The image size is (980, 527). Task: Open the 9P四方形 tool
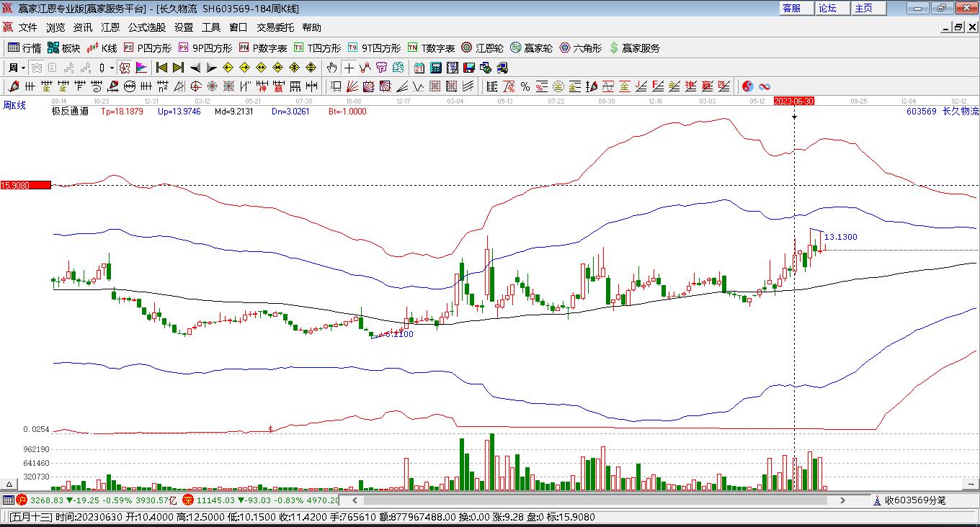coord(205,48)
